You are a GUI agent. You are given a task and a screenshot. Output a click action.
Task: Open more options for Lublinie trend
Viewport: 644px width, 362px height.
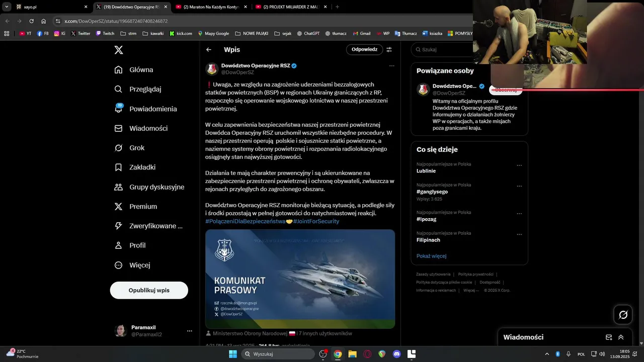519,165
